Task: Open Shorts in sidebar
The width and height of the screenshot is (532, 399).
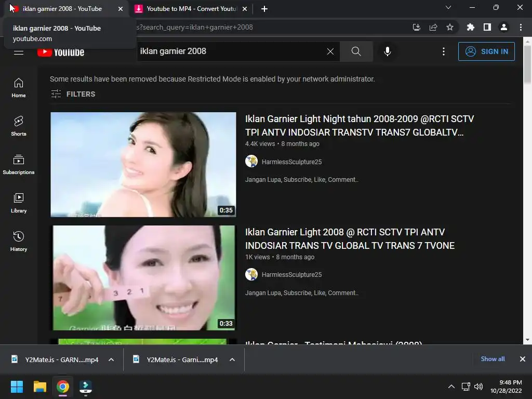Action: point(19,126)
